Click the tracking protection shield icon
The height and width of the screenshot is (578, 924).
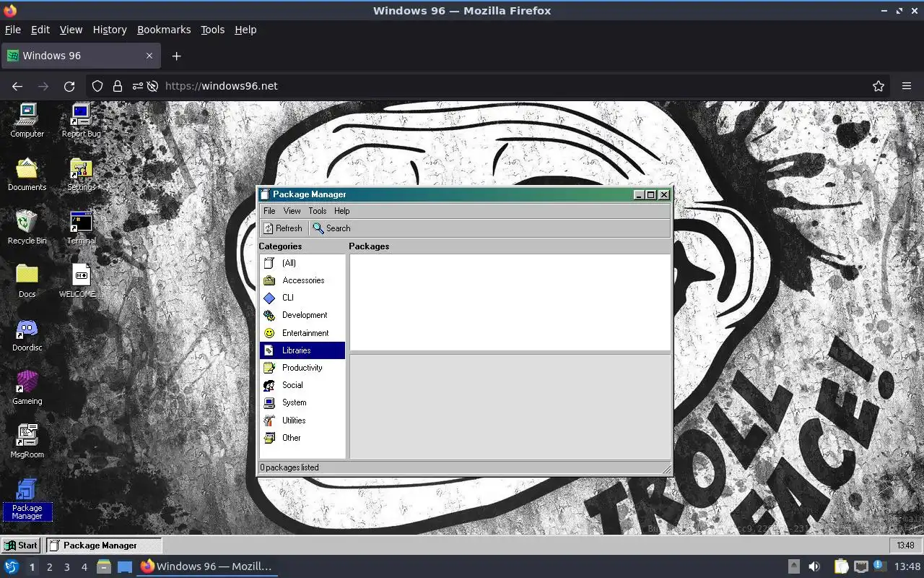pyautogui.click(x=97, y=86)
